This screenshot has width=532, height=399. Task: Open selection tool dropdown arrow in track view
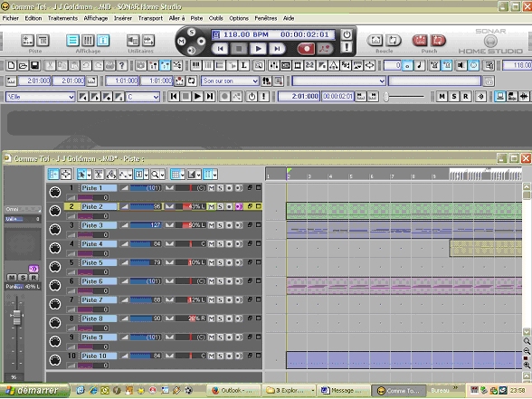click(90, 176)
